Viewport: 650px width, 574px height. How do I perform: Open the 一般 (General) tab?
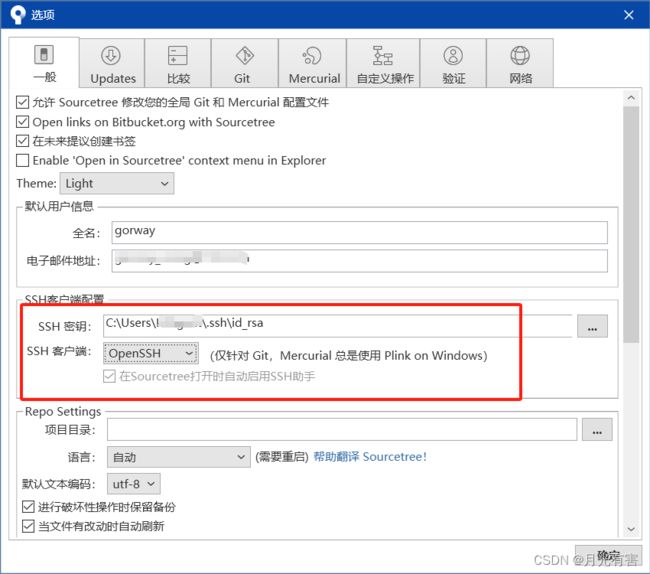(x=44, y=62)
